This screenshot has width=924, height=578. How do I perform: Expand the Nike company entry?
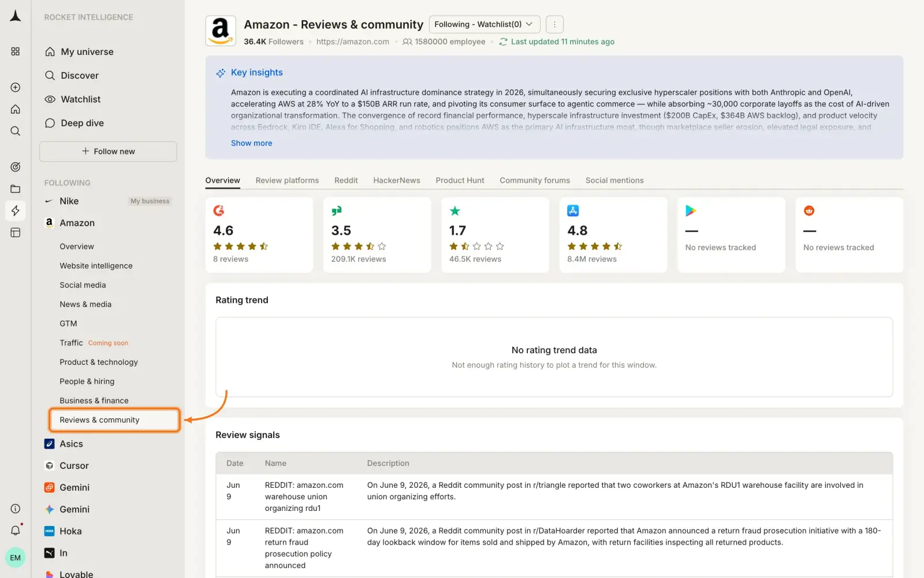click(x=69, y=201)
